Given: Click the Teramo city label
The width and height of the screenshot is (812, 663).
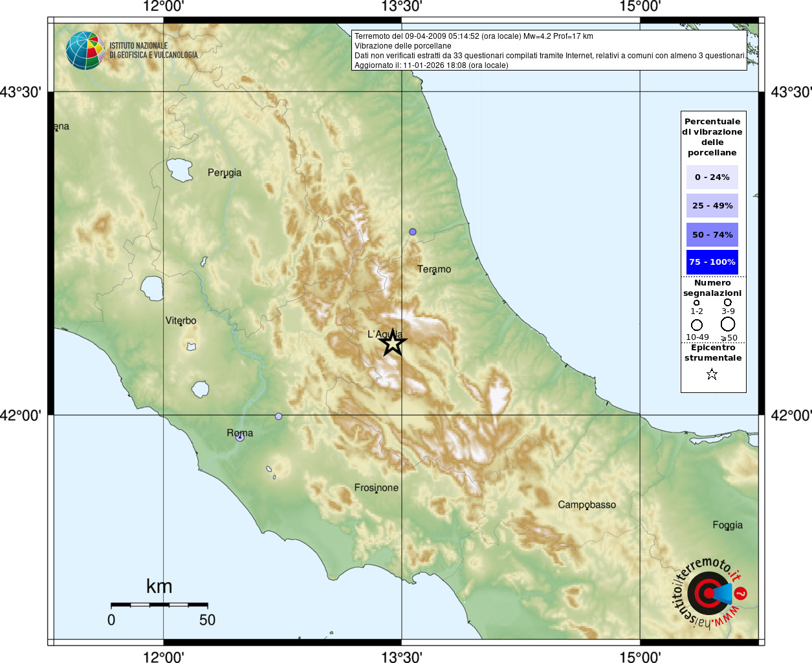Looking at the screenshot, I should click(434, 269).
